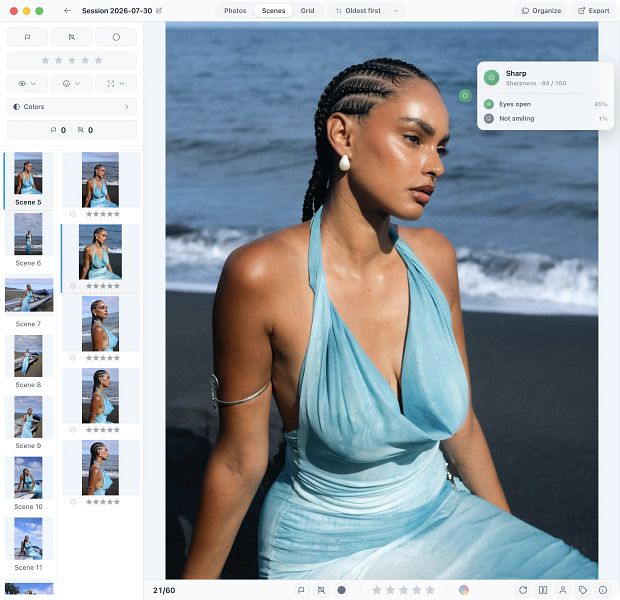Flag the photo in bottom toolbar
Viewport: 620px width, 600px height.
point(301,590)
